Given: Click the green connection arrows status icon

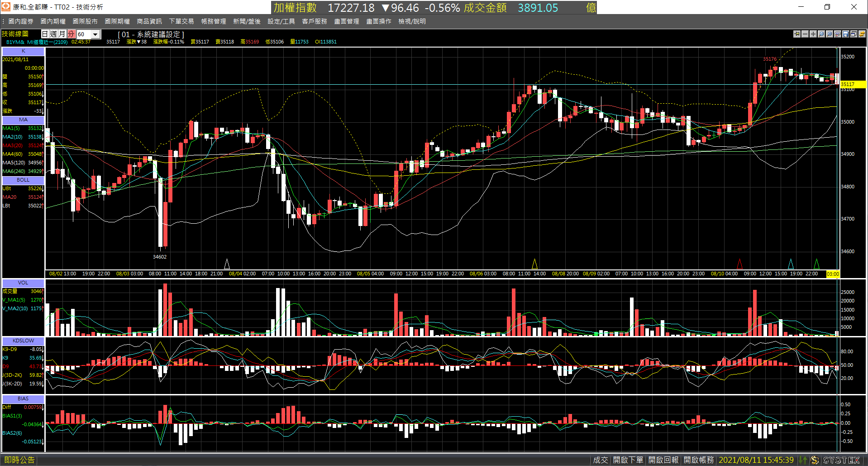Looking at the screenshot, I should [x=803, y=460].
